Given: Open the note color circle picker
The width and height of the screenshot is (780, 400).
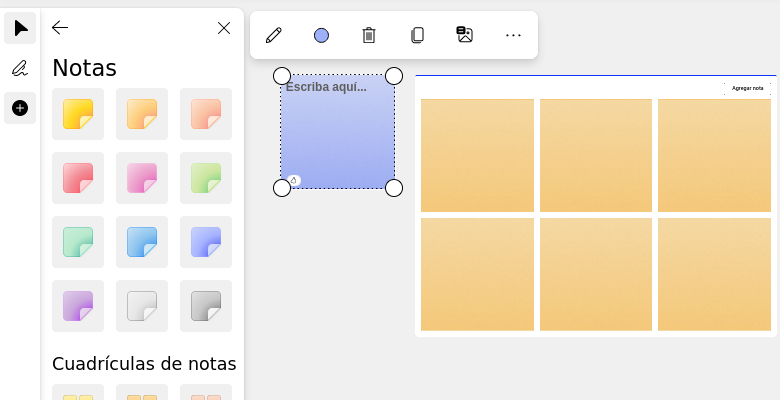Looking at the screenshot, I should click(321, 35).
